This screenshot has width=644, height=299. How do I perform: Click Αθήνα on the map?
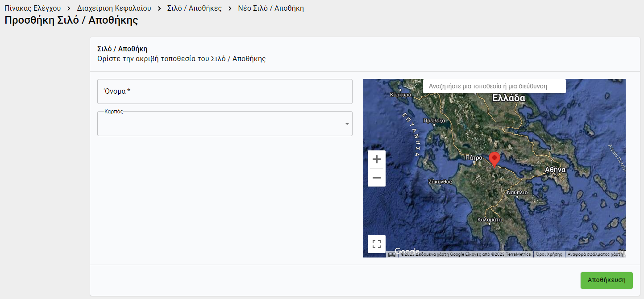coord(555,170)
